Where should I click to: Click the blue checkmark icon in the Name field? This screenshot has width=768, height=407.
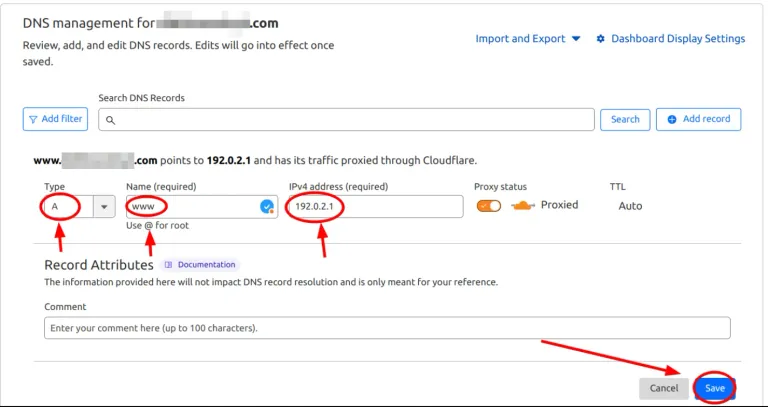[267, 206]
